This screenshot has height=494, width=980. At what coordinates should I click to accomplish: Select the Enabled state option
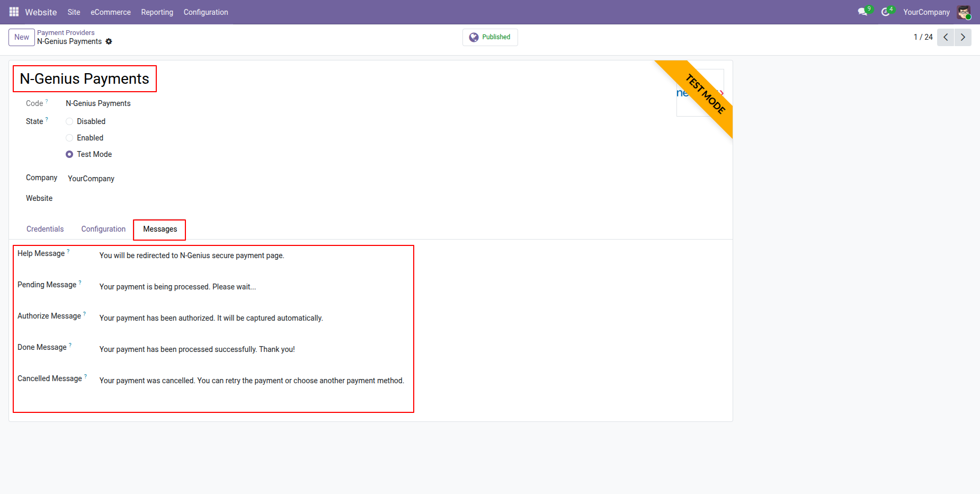tap(69, 138)
